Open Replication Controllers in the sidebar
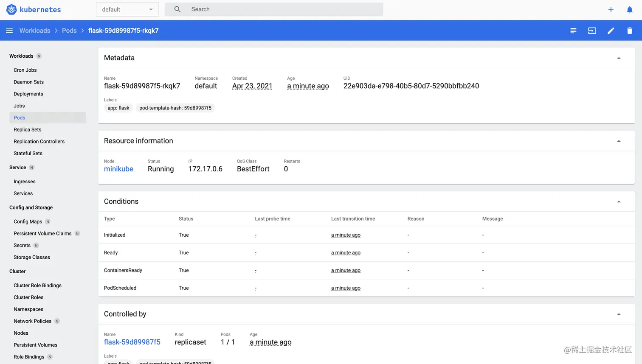The image size is (642, 364). point(39,141)
